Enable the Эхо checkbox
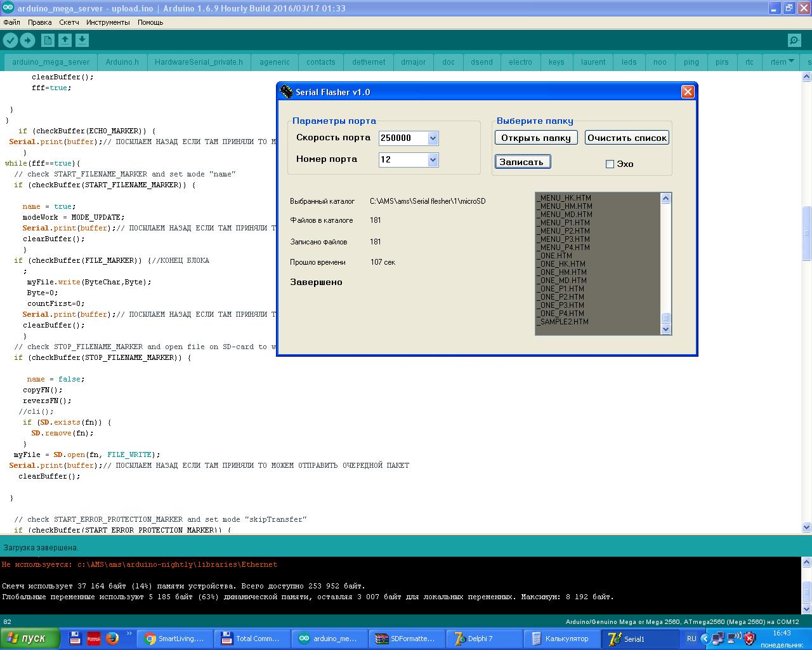This screenshot has height=650, width=812. [x=610, y=164]
